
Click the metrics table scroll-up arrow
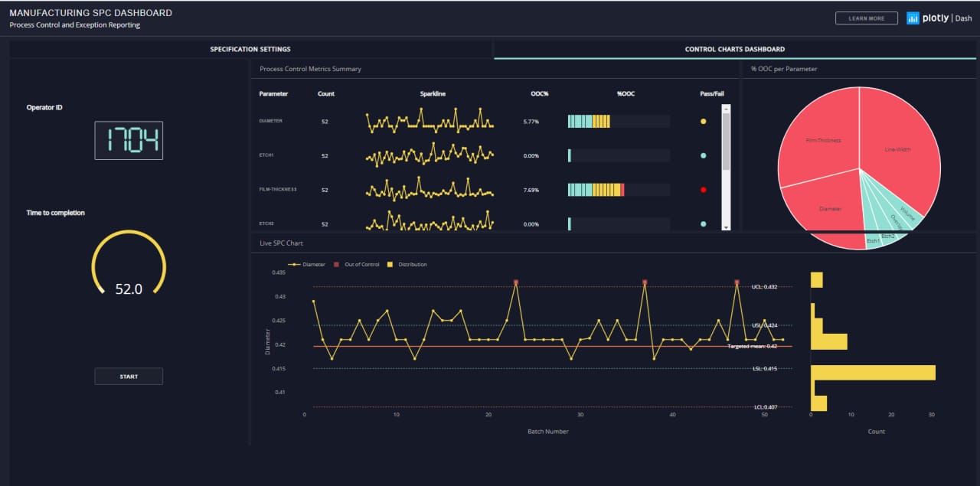coord(726,108)
